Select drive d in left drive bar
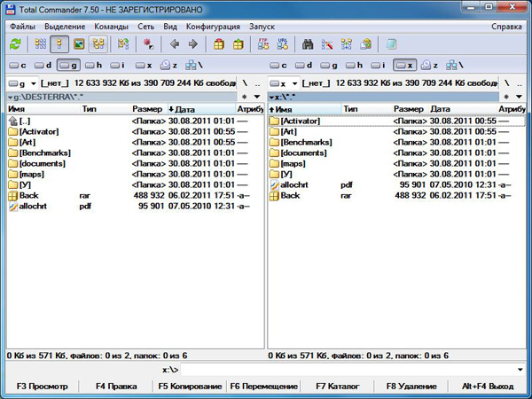Screen dimensions: 532x399 43,65
